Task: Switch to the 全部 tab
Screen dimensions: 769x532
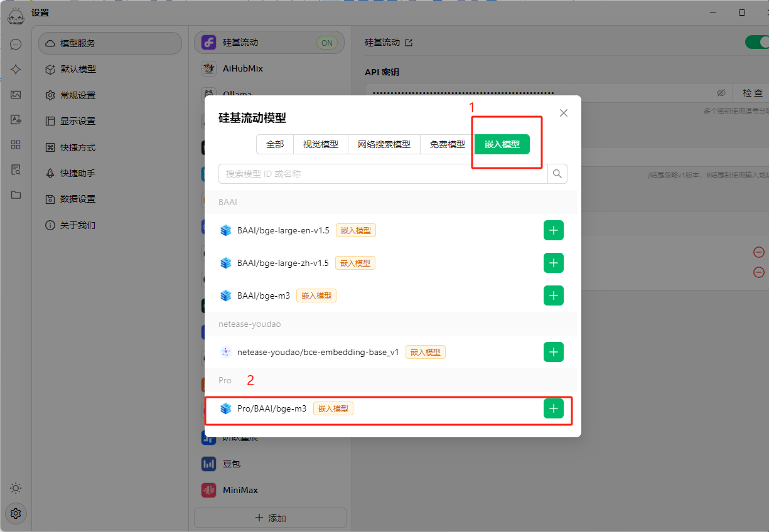Action: click(275, 144)
